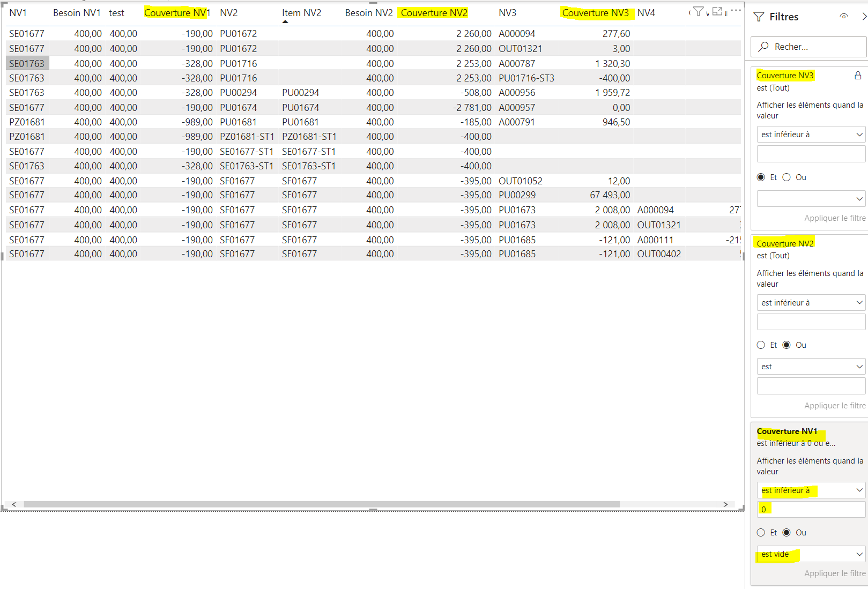This screenshot has height=589, width=868.
Task: Click Appliquer le filtre under Couverture NV1
Action: pyautogui.click(x=835, y=573)
